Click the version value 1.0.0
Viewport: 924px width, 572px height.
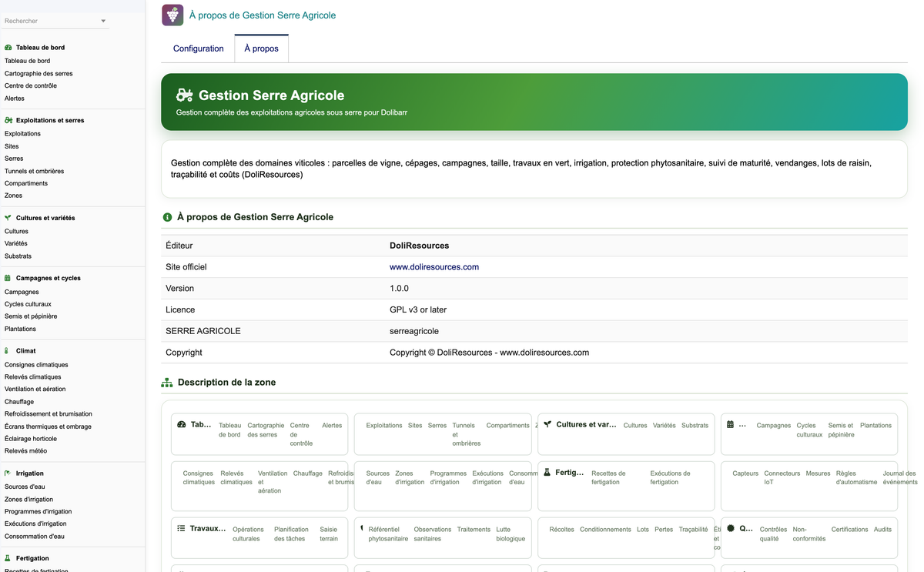pyautogui.click(x=399, y=289)
